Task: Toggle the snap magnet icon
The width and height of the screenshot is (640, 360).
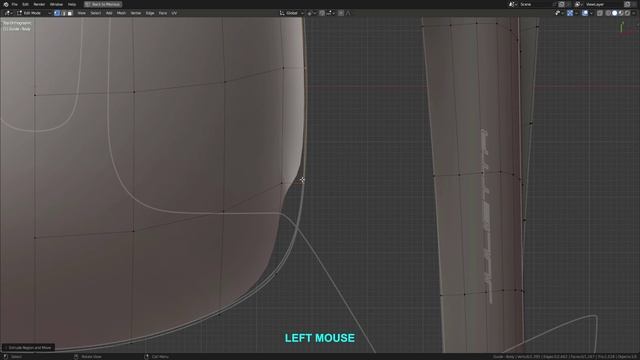Action: [x=322, y=13]
